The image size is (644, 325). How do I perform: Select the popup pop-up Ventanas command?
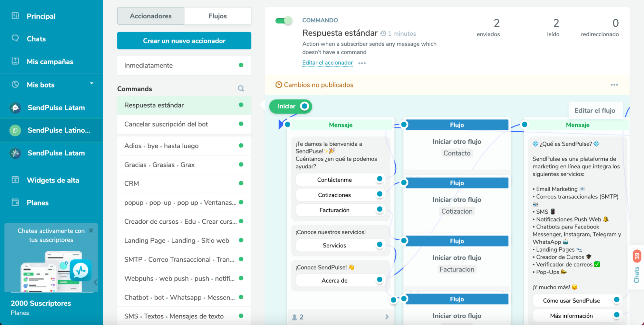click(x=184, y=202)
